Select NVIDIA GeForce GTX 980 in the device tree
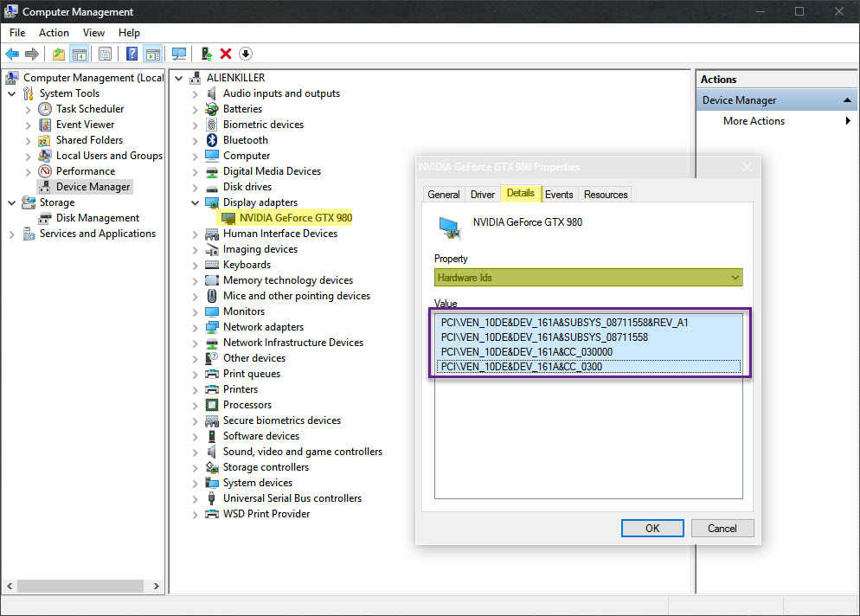This screenshot has height=616, width=860. coord(296,218)
